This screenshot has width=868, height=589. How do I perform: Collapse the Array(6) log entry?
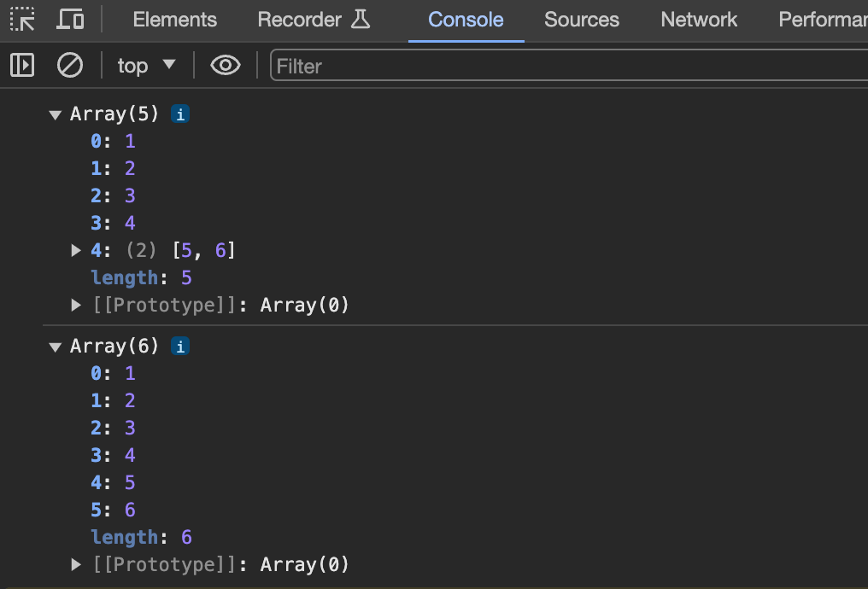point(56,347)
